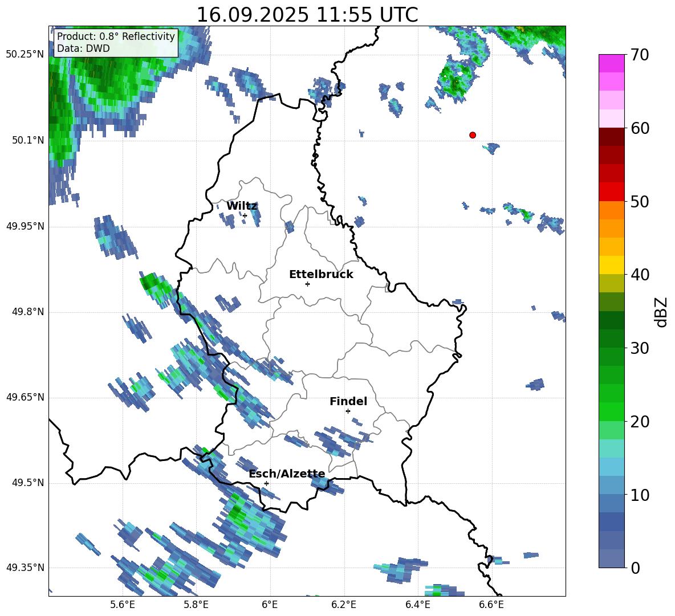This screenshot has width=675, height=616.
Task: Click the 30 value on colorbar
Action: (640, 348)
